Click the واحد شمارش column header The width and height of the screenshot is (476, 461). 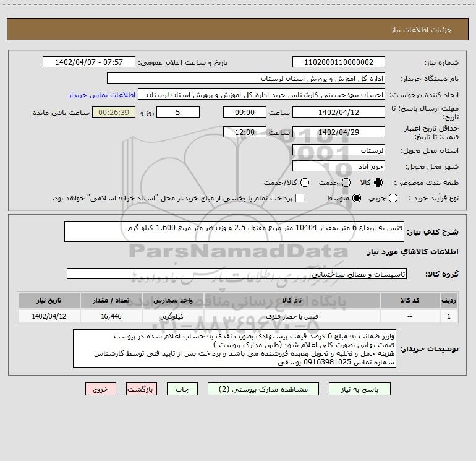[172, 300]
